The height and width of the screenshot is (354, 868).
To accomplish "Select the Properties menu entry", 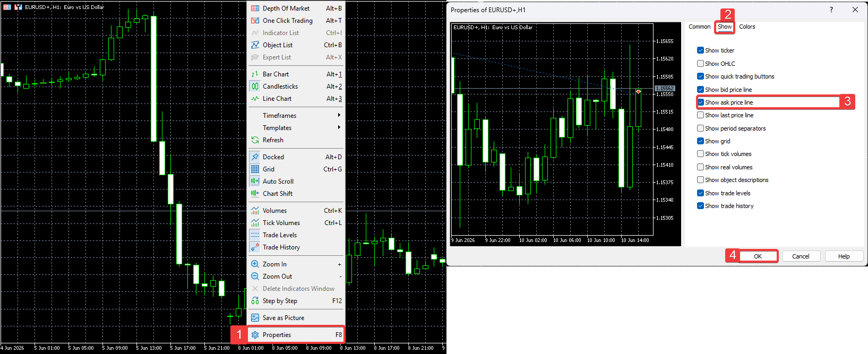I will click(296, 335).
